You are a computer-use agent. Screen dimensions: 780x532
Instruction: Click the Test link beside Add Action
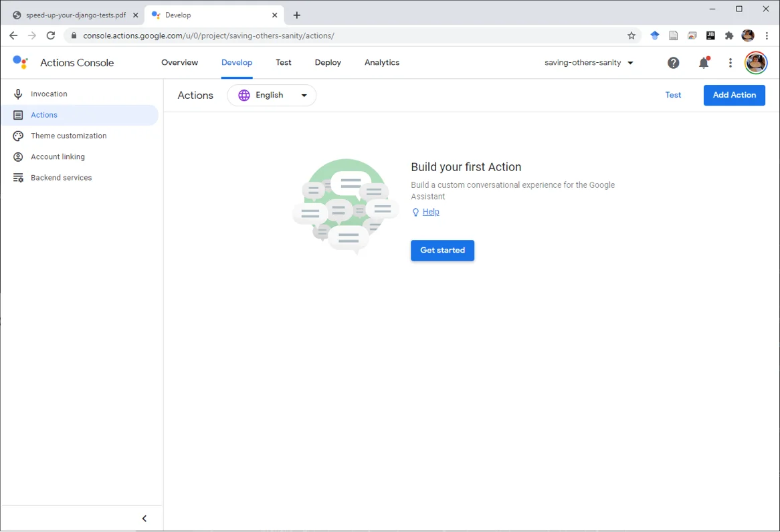pyautogui.click(x=673, y=95)
